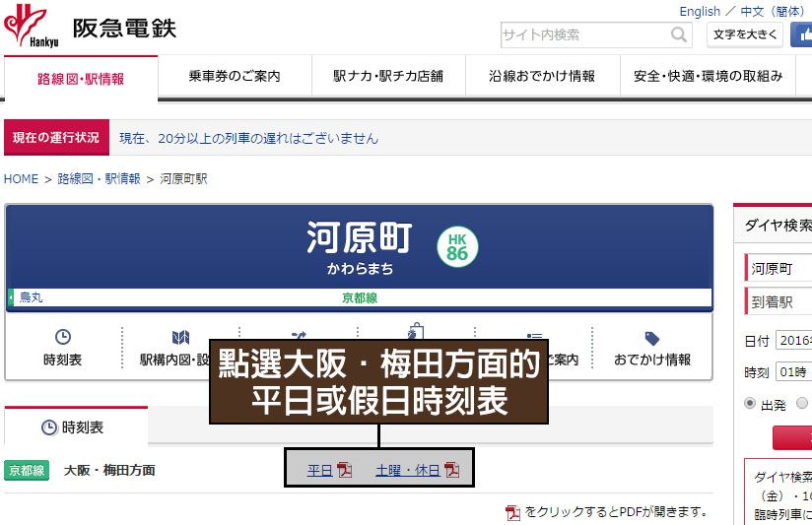Click the 阪急電鉄 site title

[124, 29]
